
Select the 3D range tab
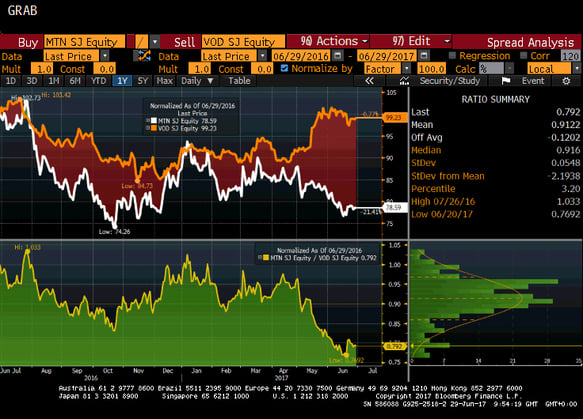(x=32, y=81)
